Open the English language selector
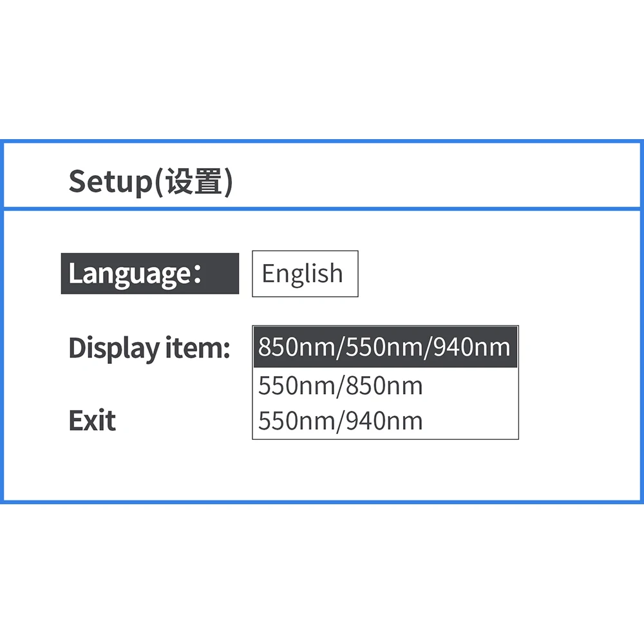Image resolution: width=644 pixels, height=644 pixels. coord(304,274)
